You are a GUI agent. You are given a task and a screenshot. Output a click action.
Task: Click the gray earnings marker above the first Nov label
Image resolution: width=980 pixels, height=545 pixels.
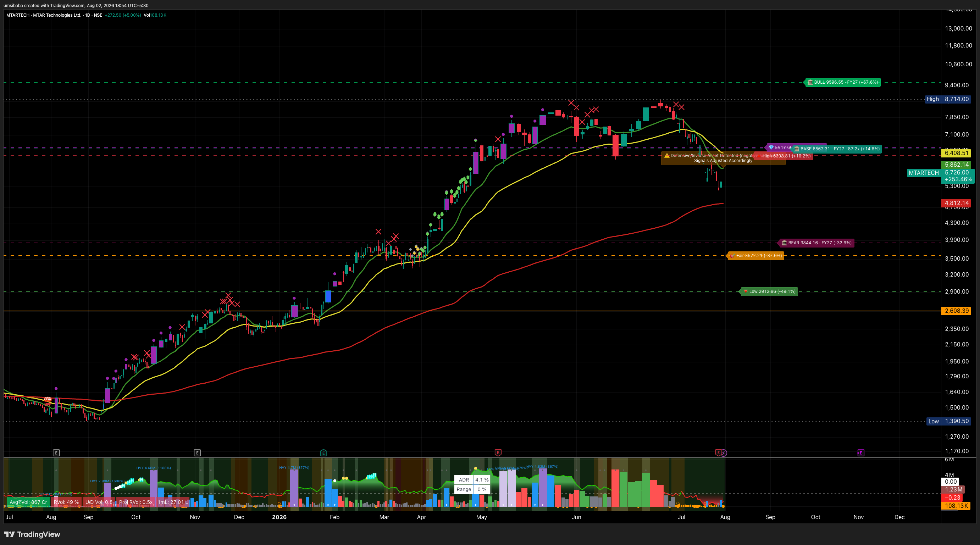click(x=197, y=452)
